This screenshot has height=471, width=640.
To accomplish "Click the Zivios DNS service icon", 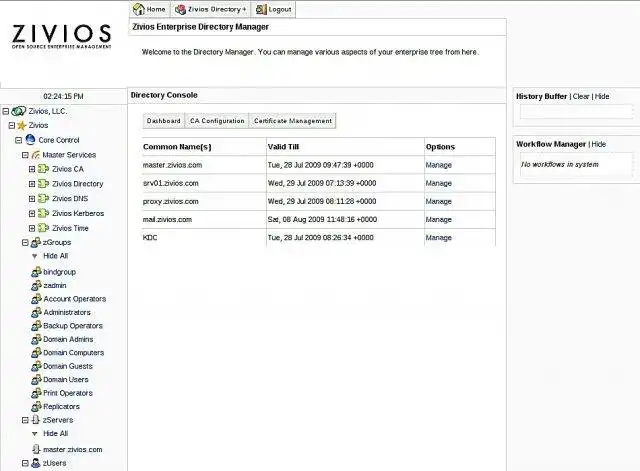I will (x=43, y=198).
